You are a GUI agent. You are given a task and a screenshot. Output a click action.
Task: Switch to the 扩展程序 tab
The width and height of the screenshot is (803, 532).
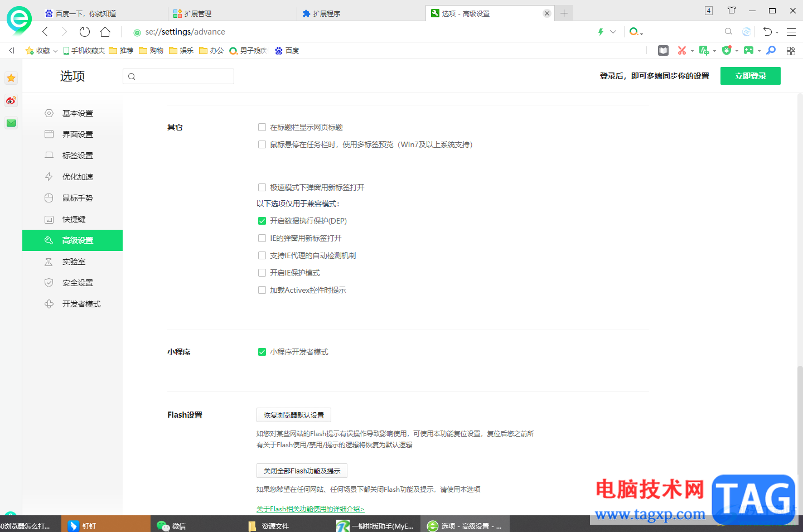[x=336, y=12]
